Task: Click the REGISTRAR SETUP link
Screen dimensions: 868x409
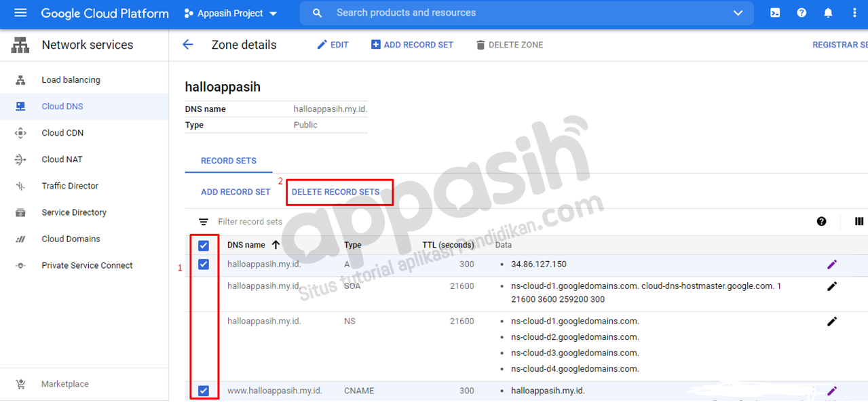Action: 840,45
